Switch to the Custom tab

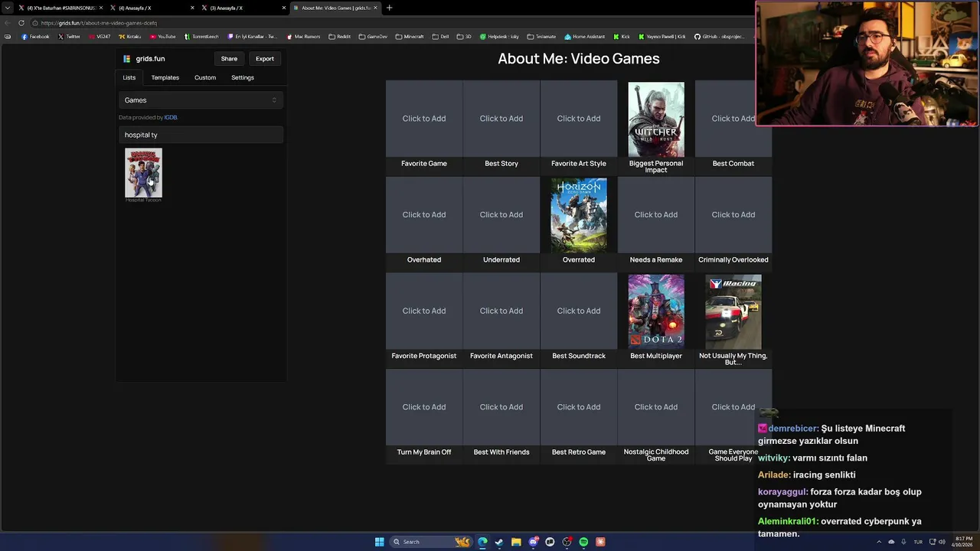205,77
